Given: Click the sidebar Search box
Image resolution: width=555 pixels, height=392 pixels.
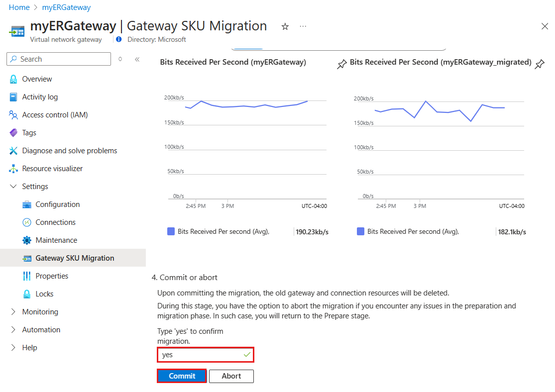Looking at the screenshot, I should [x=59, y=59].
